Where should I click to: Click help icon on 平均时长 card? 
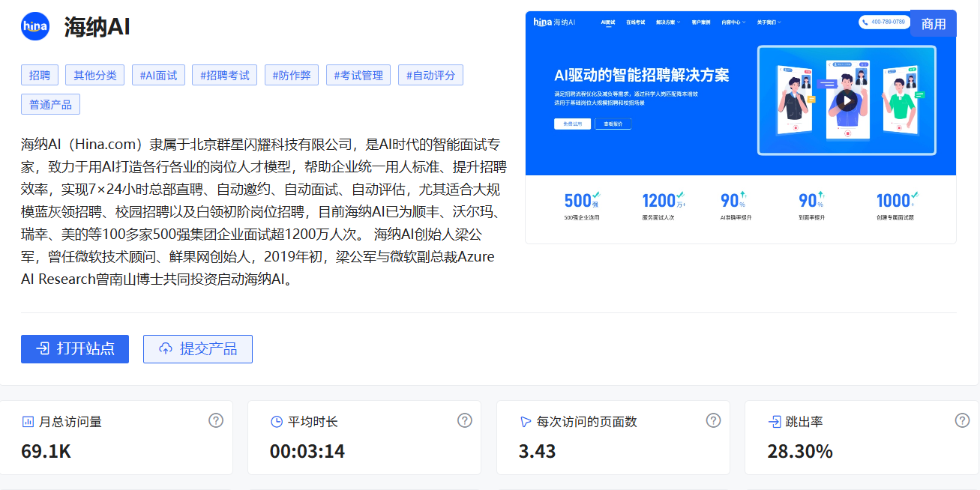(465, 420)
